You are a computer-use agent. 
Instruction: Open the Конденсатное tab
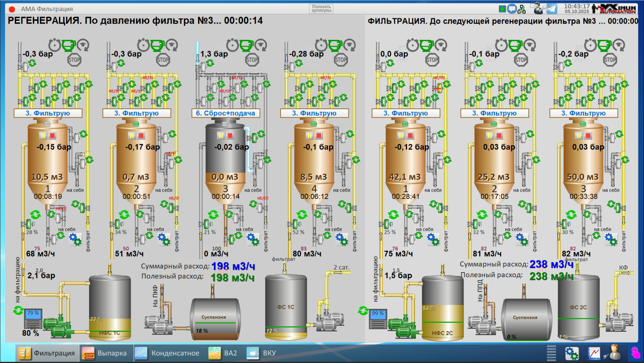pyautogui.click(x=169, y=353)
